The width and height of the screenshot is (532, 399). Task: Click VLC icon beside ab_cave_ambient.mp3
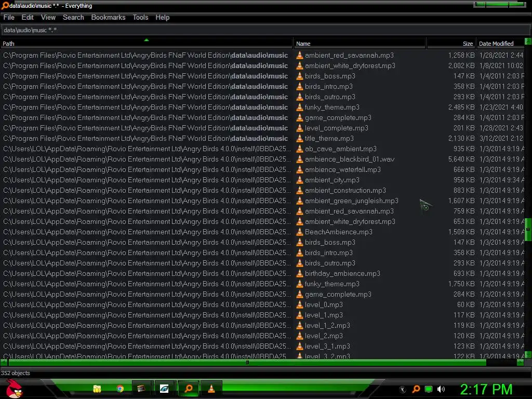coord(300,149)
